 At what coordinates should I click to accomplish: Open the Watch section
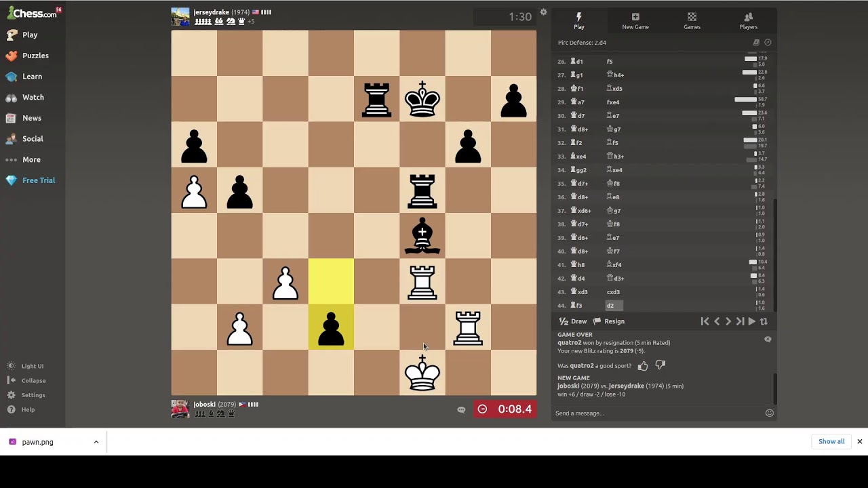click(x=24, y=98)
